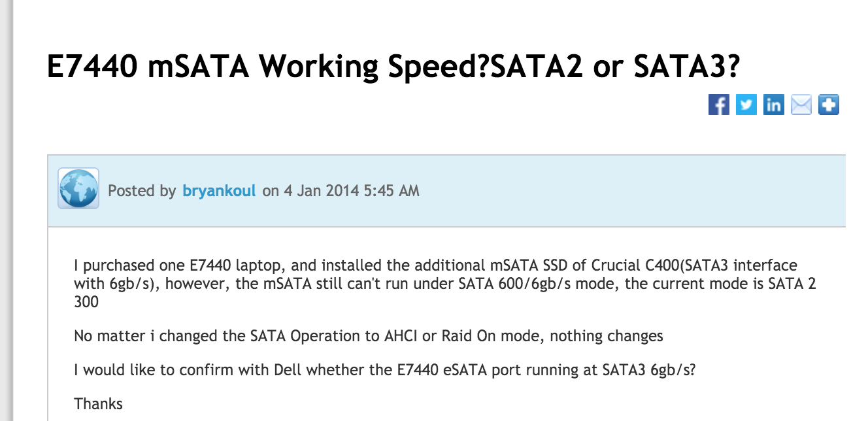
Task: Click the E7440 mSATA Working Speed thread title
Action: click(x=393, y=67)
